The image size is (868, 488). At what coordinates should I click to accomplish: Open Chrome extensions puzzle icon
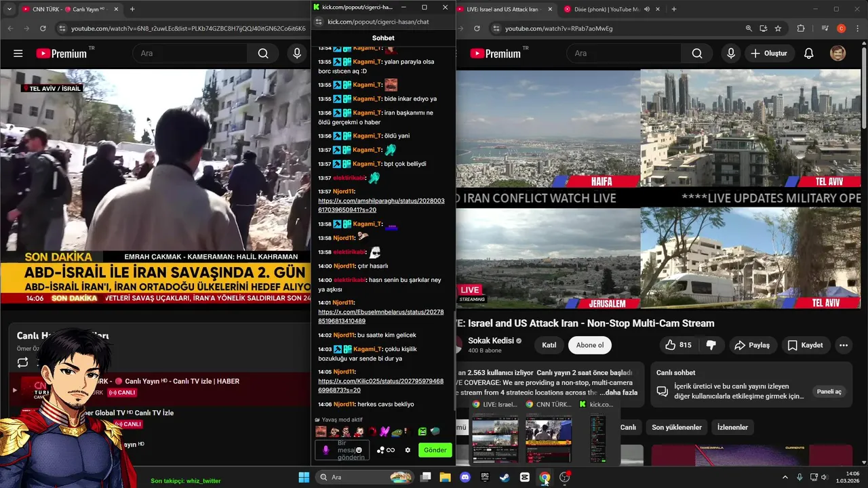[x=801, y=28]
